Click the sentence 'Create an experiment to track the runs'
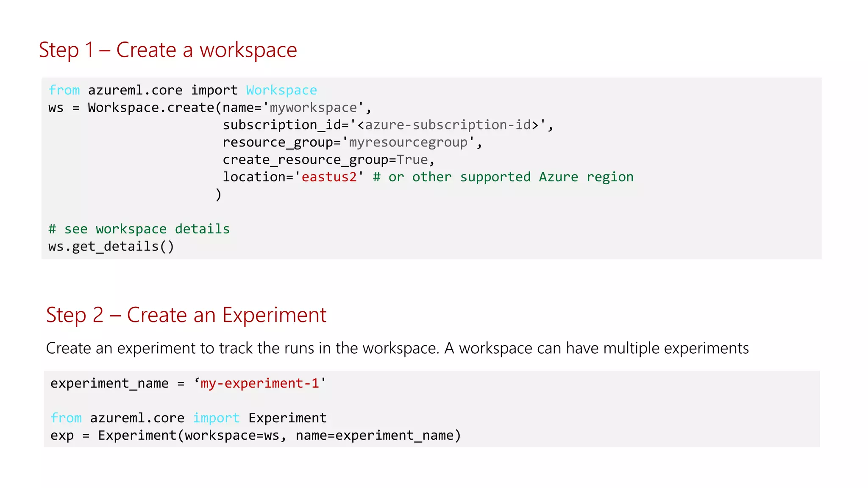The width and height of the screenshot is (868, 488). point(397,348)
